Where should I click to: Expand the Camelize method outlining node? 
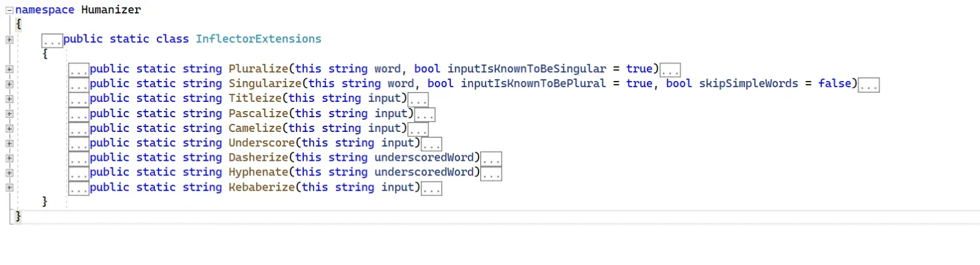9,129
